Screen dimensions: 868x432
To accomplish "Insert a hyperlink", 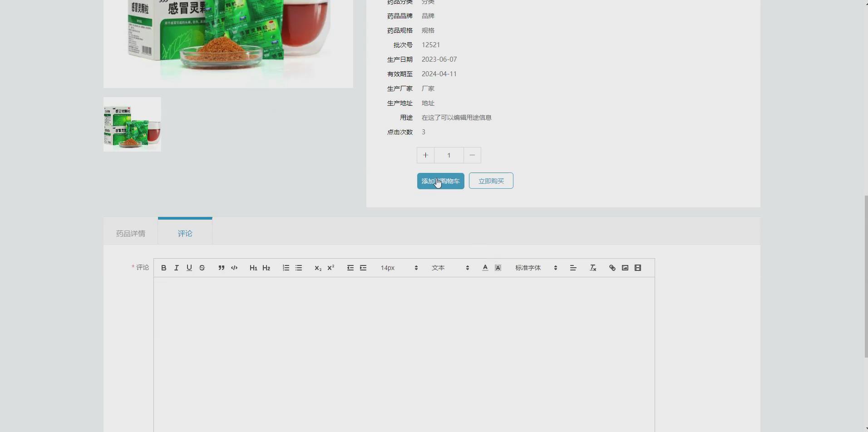I will (612, 268).
